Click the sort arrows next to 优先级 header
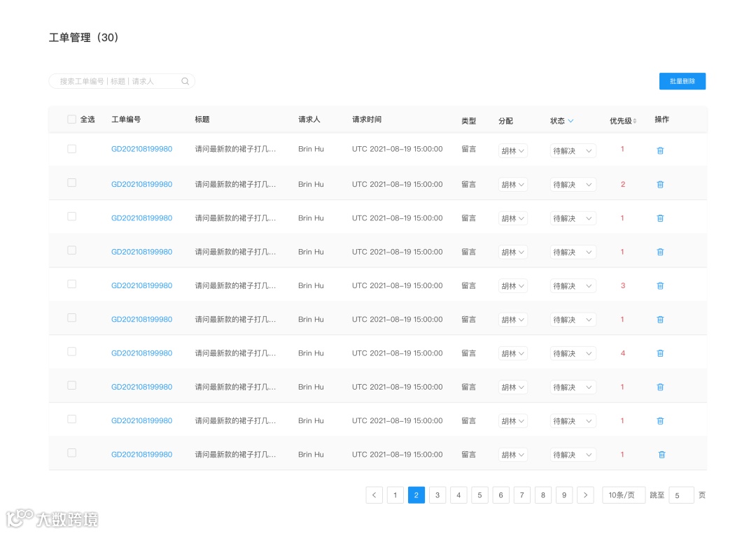 (634, 119)
